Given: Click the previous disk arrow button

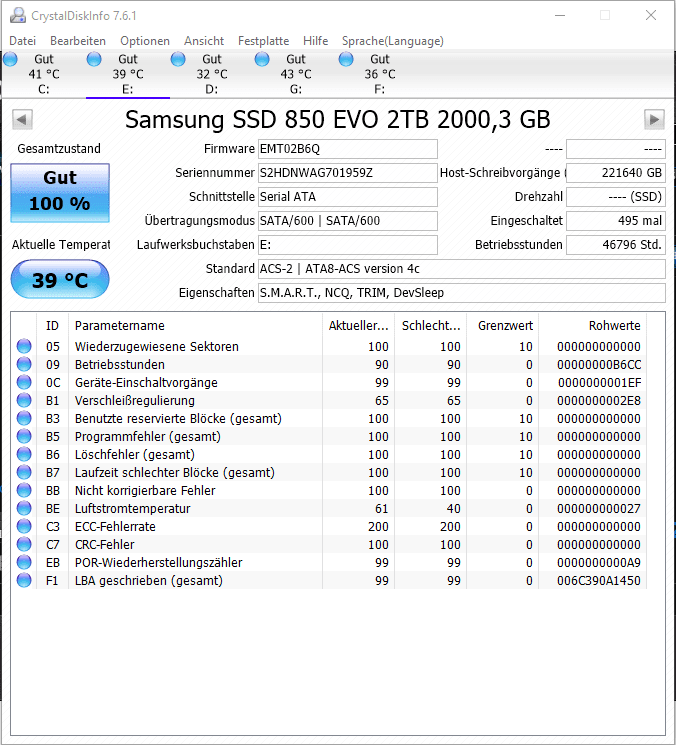Looking at the screenshot, I should click(22, 120).
